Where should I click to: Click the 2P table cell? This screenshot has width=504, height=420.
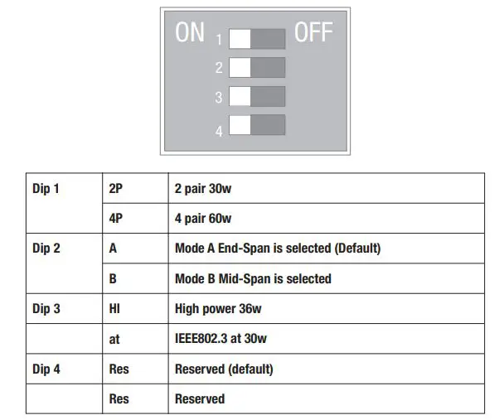[117, 188]
